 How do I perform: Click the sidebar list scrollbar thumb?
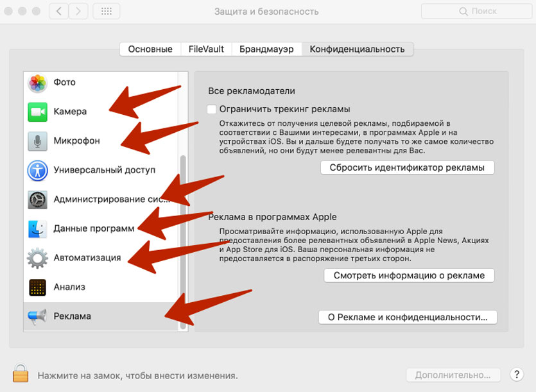[x=183, y=242]
